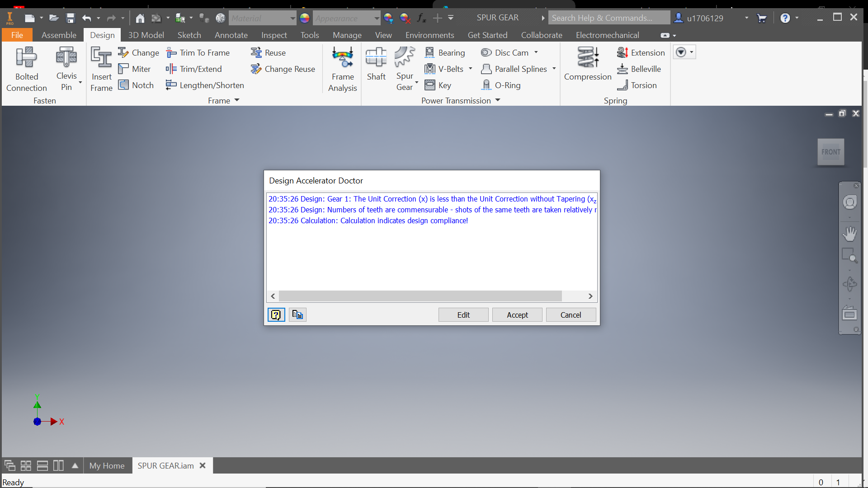Launch the Bearing generator
Viewport: 868px width, 488px height.
(x=445, y=52)
